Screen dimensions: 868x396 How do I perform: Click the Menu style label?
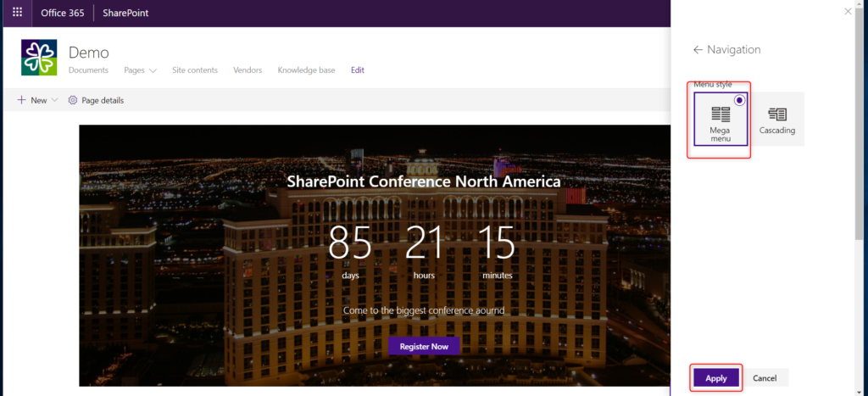713,85
